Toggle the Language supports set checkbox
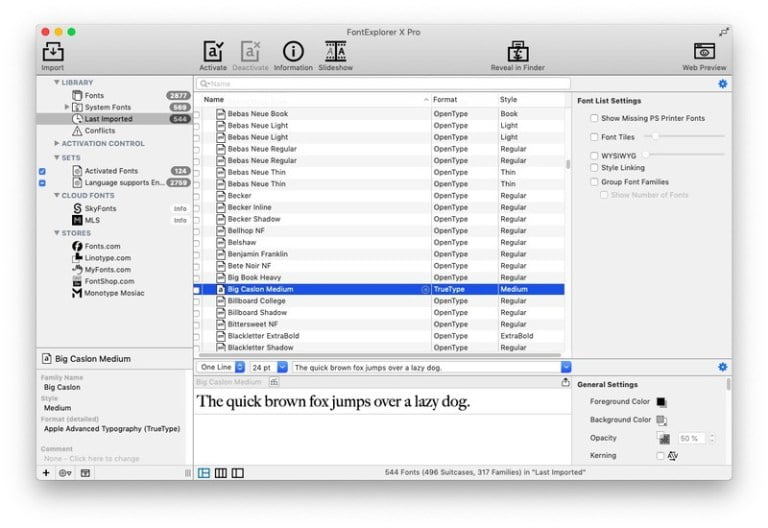Screen dimensions: 768x528 tap(42, 183)
